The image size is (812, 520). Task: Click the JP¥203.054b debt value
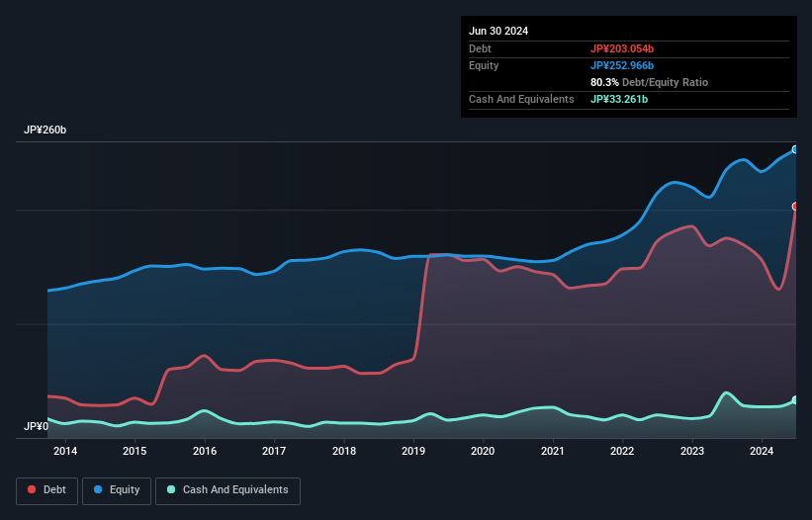pyautogui.click(x=622, y=48)
